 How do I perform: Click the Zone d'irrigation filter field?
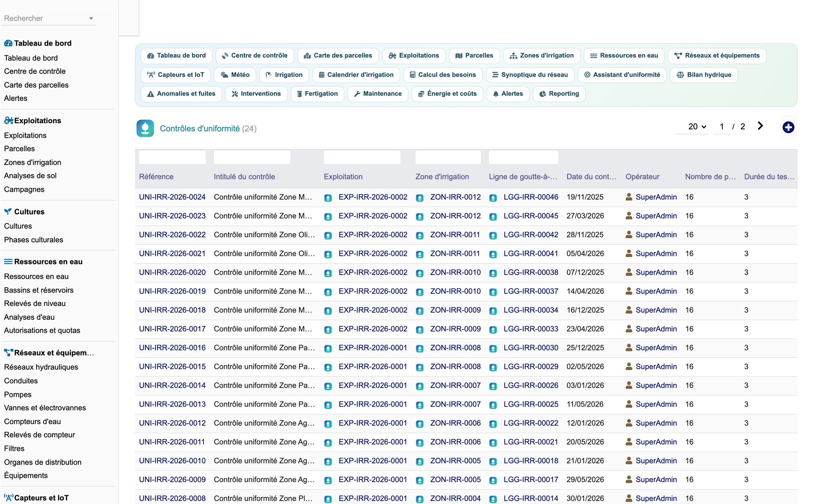tap(448, 158)
